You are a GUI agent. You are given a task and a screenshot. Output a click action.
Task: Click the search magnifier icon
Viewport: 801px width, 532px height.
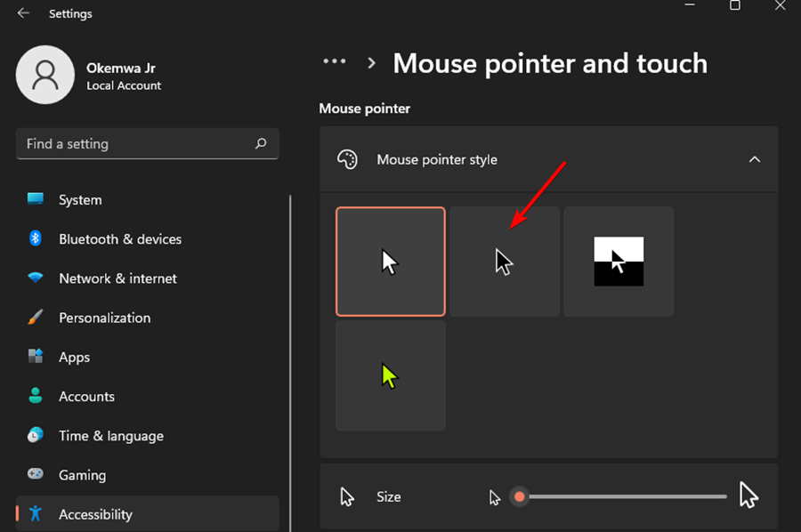(x=261, y=143)
